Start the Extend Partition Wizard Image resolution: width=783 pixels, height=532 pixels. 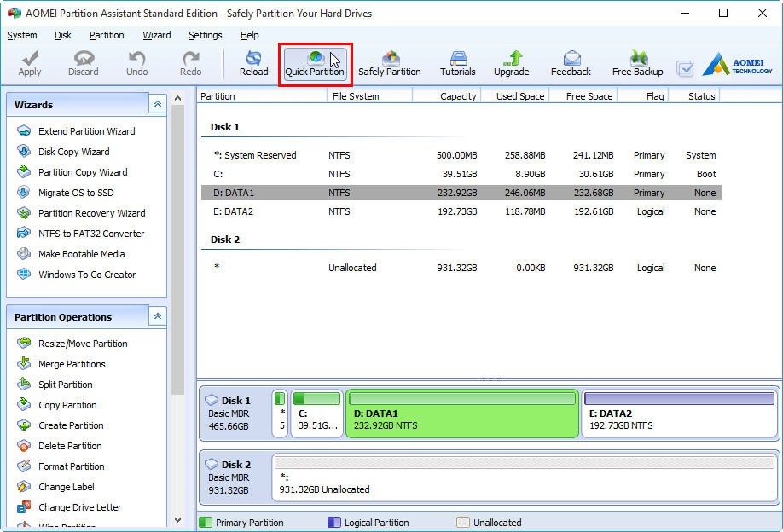[86, 131]
